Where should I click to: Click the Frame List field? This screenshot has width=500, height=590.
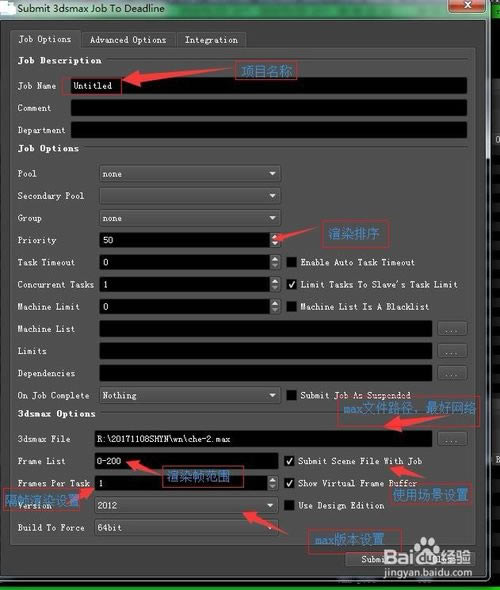186,461
